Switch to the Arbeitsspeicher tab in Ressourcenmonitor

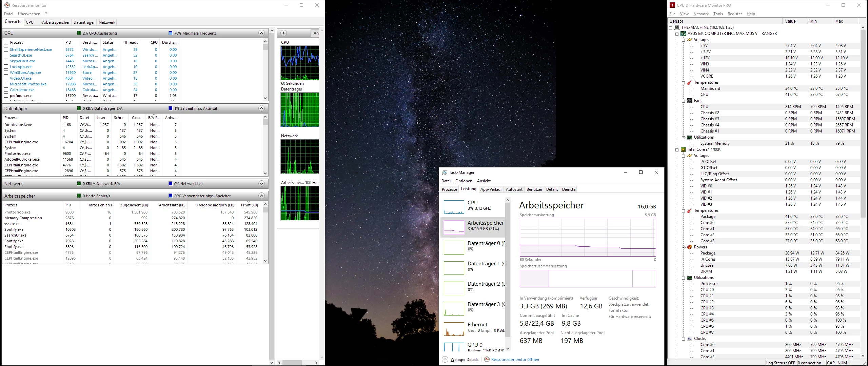pos(56,22)
